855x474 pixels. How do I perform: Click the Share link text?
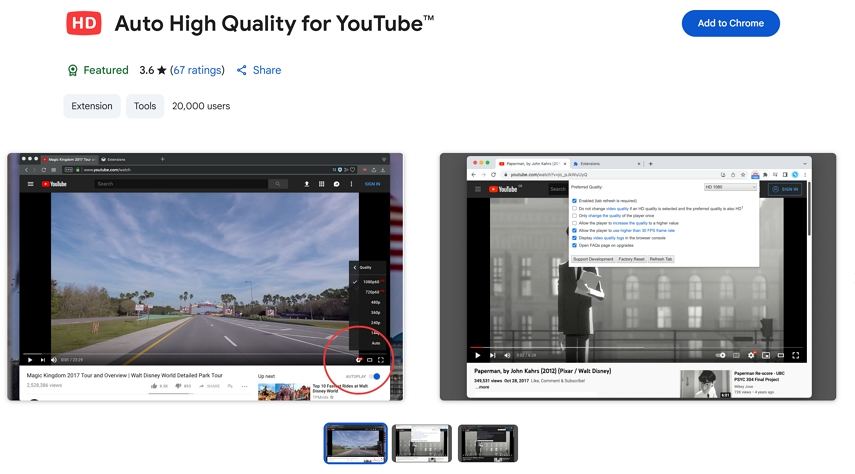pyautogui.click(x=267, y=70)
